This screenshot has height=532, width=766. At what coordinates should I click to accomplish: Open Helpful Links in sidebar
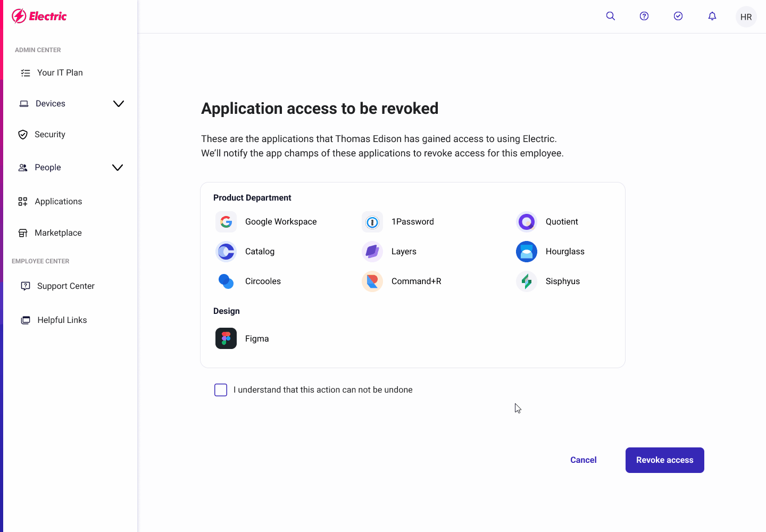click(x=62, y=320)
